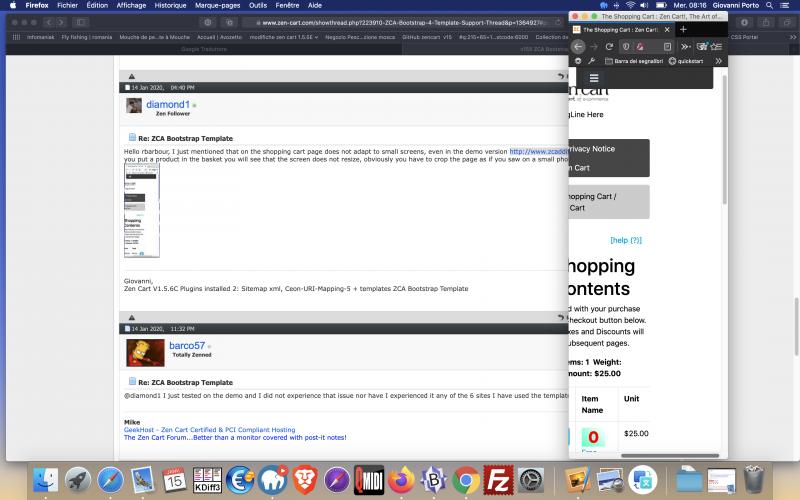This screenshot has height=500, width=800.
Task: Open the Firefox tracking protection shield
Action: click(x=626, y=46)
